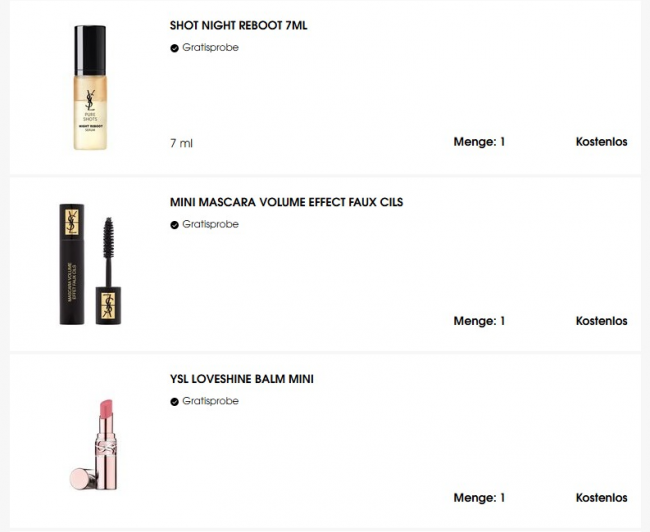
Task: Click checkmark icon beside mascara Gratisprobe label
Action: tap(175, 225)
